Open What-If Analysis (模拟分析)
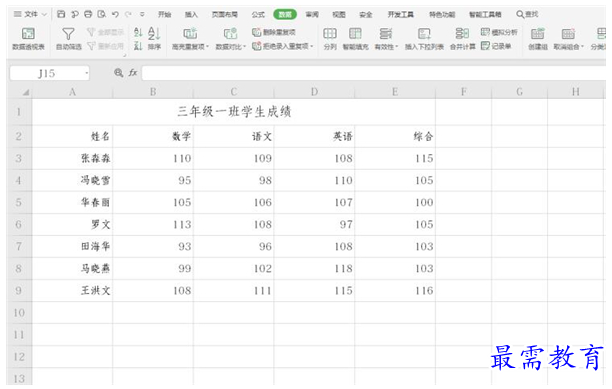The width and height of the screenshot is (612, 389). tap(499, 32)
